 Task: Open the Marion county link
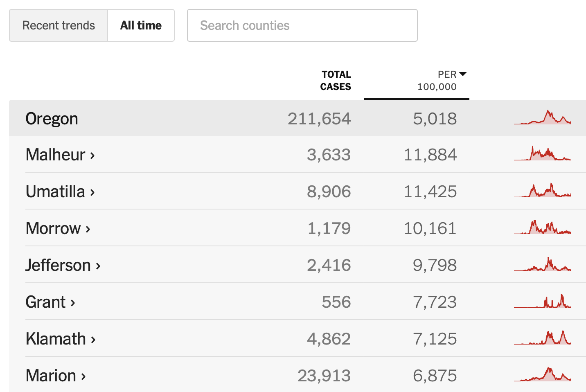pyautogui.click(x=51, y=376)
